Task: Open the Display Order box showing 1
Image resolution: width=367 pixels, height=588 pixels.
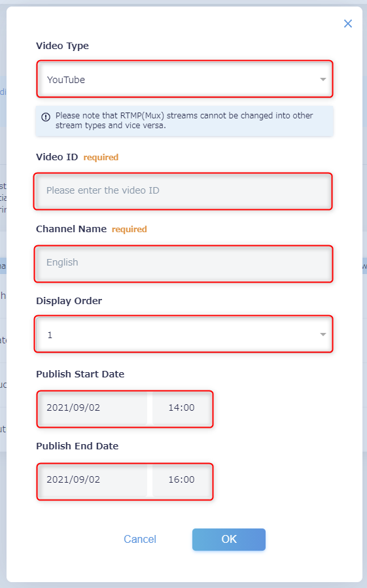Action: (x=183, y=334)
